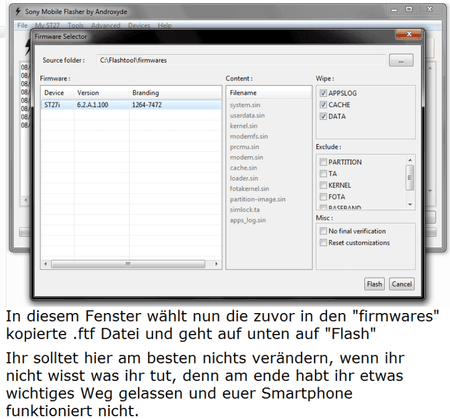Click the Cancel button
This screenshot has height=419, width=450.
tap(402, 284)
